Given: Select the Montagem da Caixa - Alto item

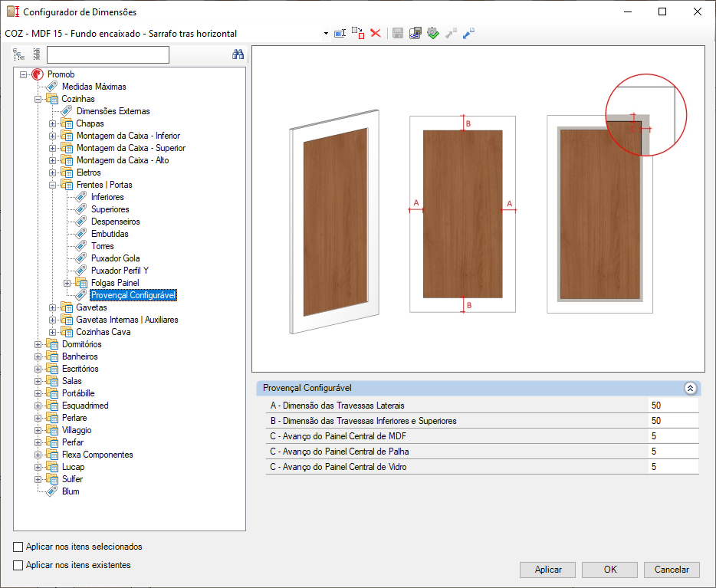Looking at the screenshot, I should tap(123, 160).
